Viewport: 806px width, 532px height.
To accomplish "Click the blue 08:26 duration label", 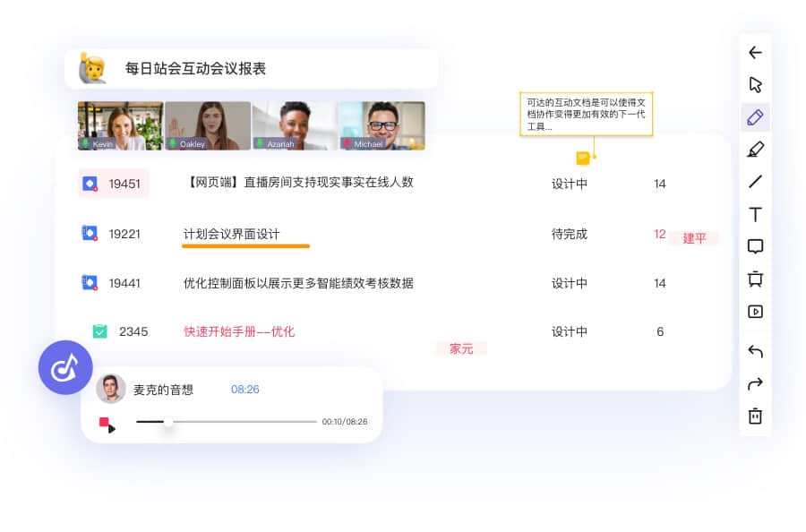I will click(x=245, y=389).
